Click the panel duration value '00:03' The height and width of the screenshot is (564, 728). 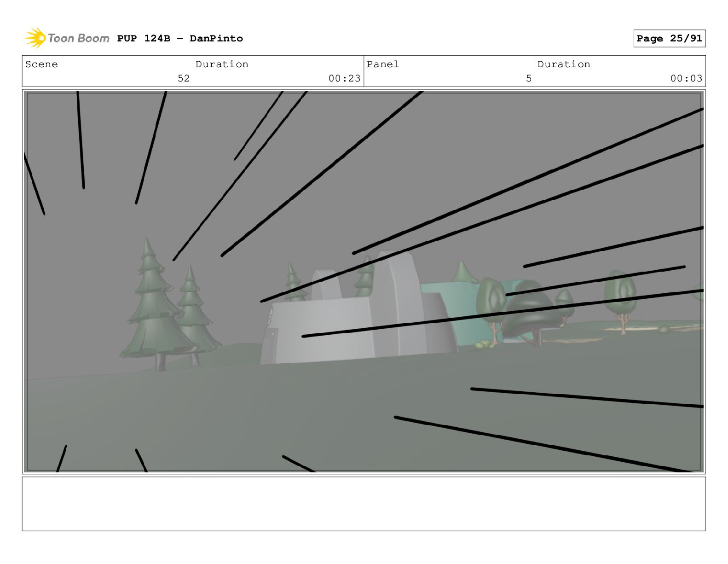click(686, 78)
